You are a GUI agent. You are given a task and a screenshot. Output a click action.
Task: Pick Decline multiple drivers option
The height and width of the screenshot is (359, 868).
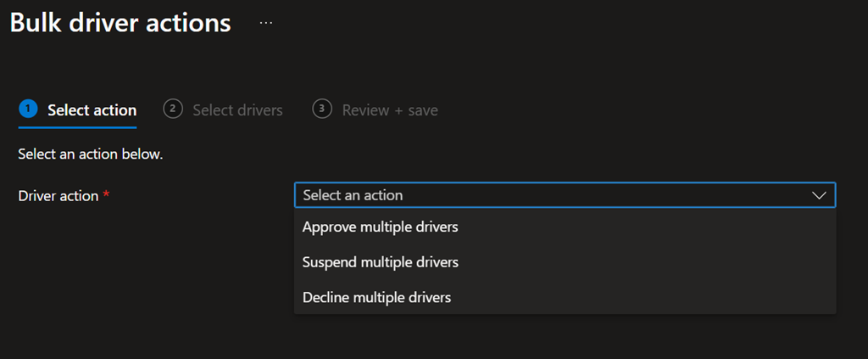pyautogui.click(x=376, y=297)
